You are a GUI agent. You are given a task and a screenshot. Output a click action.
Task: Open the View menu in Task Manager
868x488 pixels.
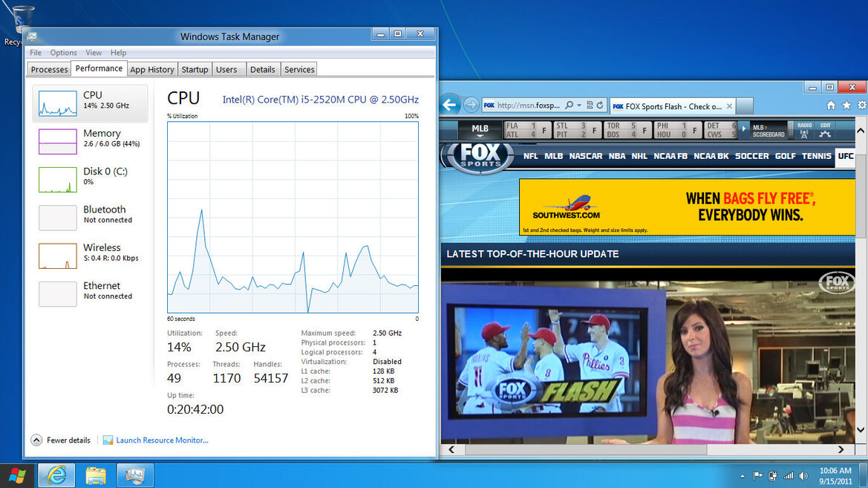[94, 53]
